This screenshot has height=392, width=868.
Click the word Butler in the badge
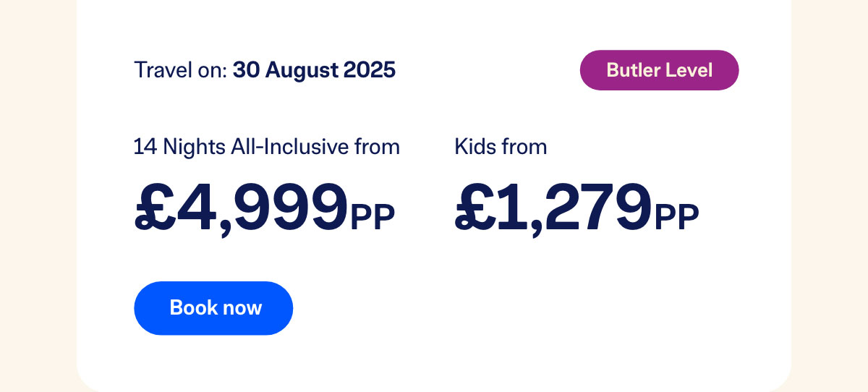point(631,70)
